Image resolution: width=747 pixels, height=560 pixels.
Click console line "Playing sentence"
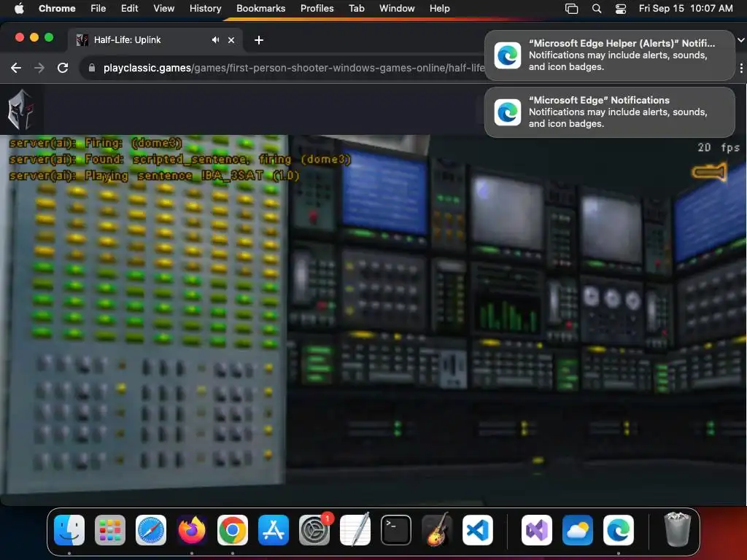click(155, 176)
